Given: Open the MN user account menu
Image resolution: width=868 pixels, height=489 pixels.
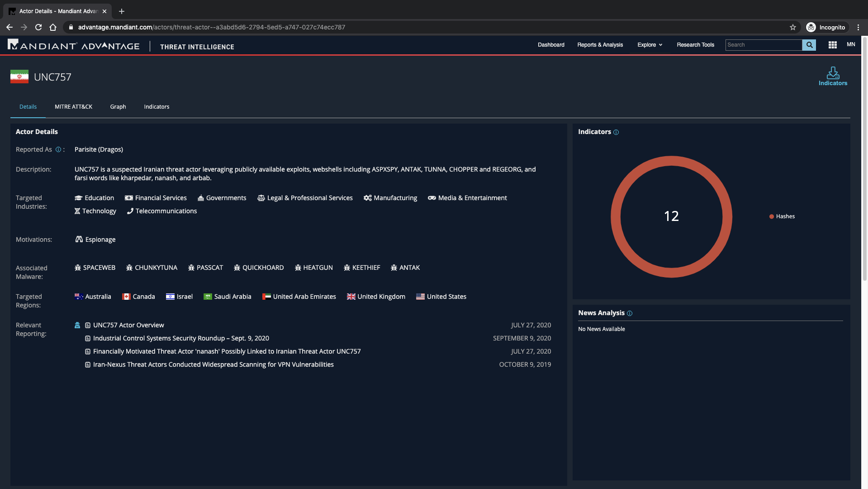Looking at the screenshot, I should pyautogui.click(x=850, y=44).
